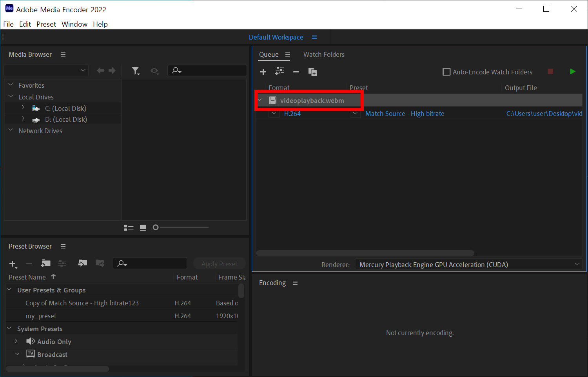Open the Edit menu

click(x=25, y=24)
